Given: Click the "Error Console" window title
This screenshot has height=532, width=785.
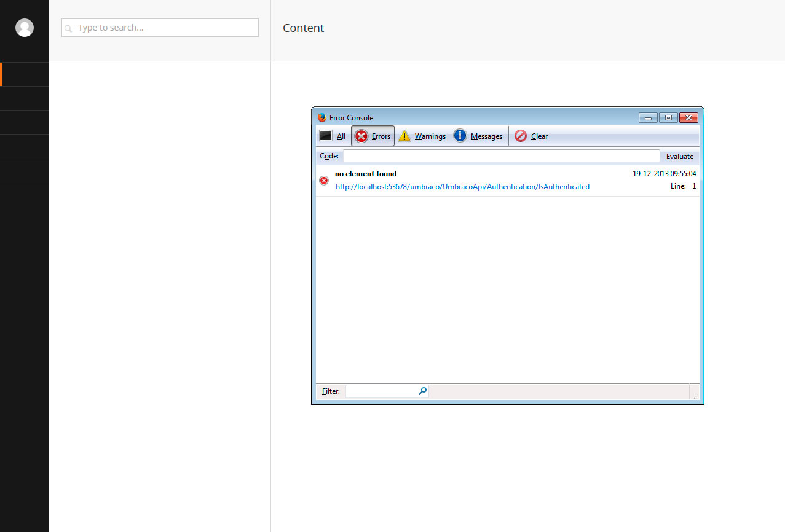Looking at the screenshot, I should tap(351, 118).
